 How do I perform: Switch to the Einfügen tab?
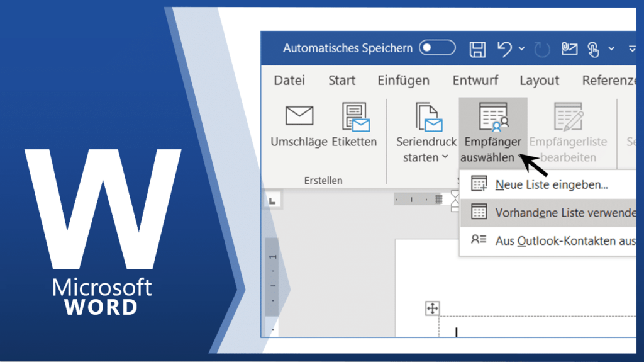(403, 81)
